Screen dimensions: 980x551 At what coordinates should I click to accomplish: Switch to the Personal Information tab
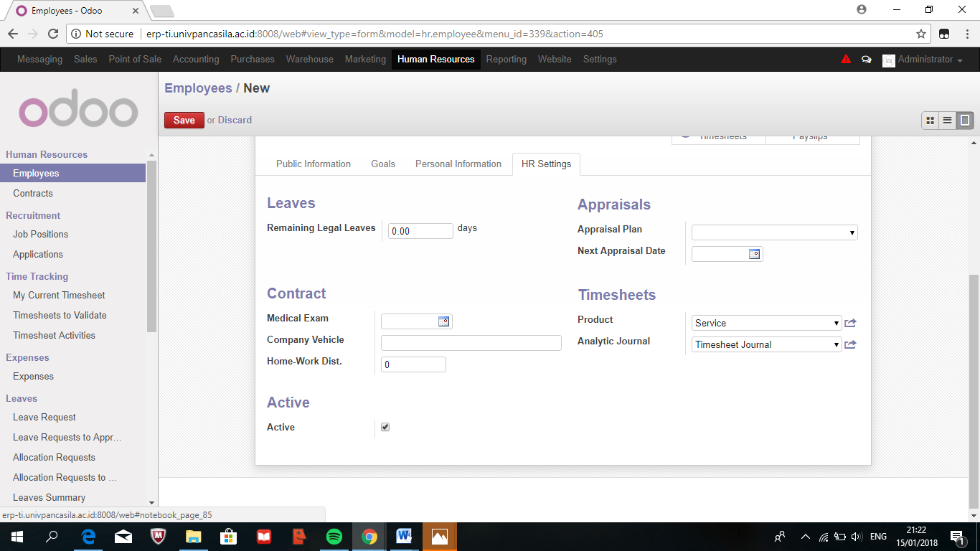[458, 164]
